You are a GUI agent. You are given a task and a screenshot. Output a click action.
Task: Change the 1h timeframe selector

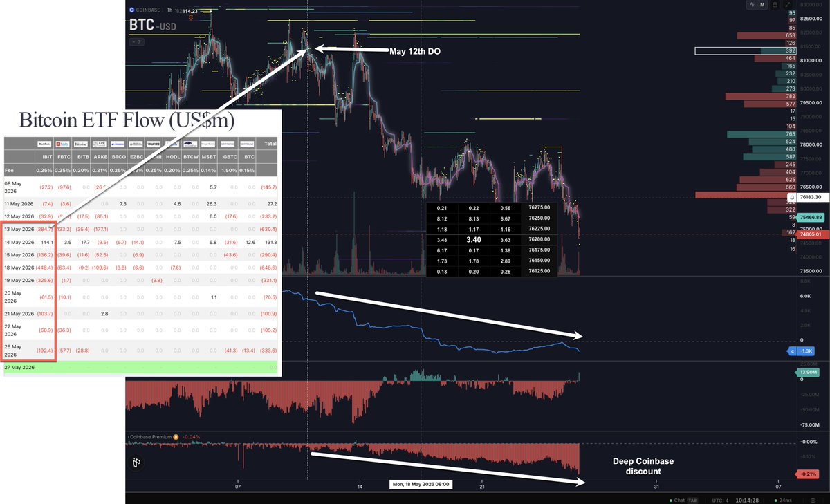coord(170,10)
